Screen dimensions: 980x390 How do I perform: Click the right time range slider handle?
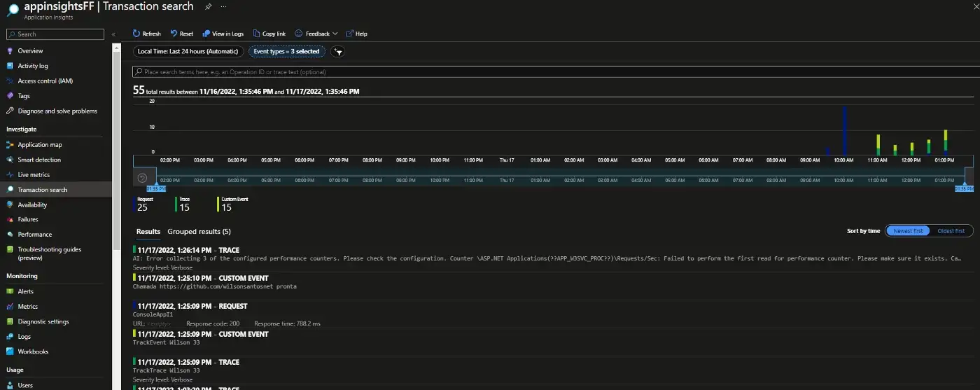[x=964, y=187]
